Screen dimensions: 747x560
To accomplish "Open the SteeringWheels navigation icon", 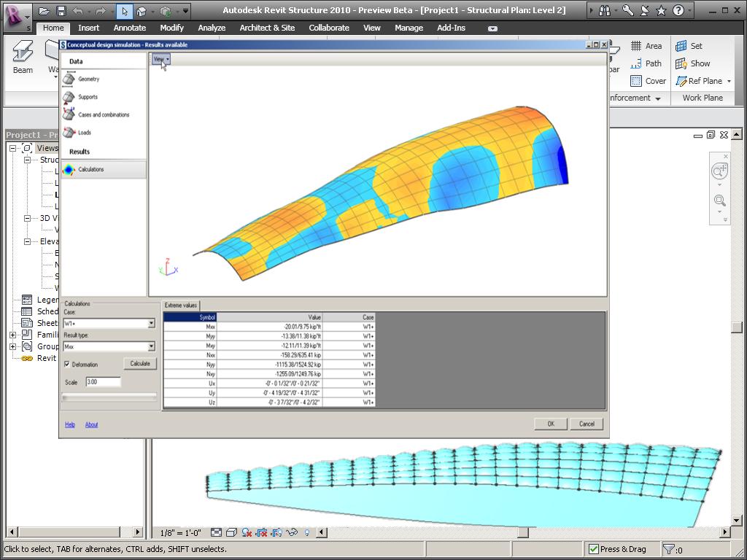I will pos(719,170).
